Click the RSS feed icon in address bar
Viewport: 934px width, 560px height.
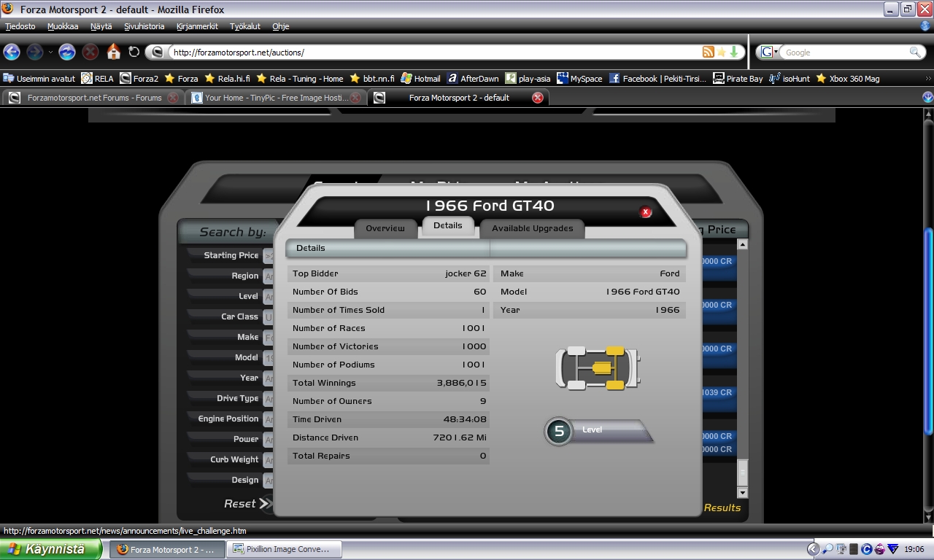click(708, 52)
